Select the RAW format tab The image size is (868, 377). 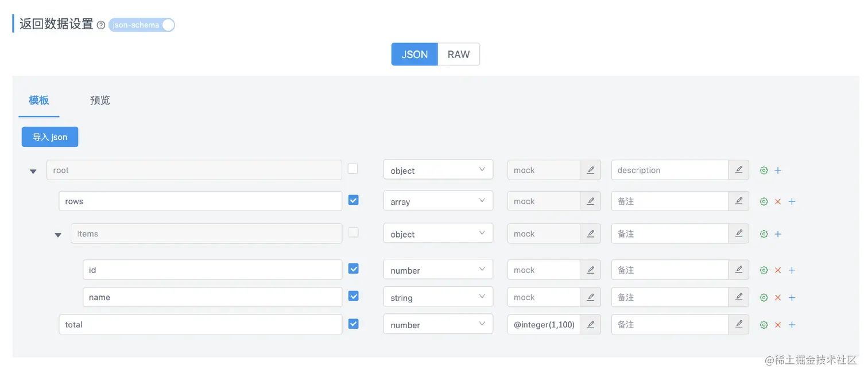coord(459,55)
